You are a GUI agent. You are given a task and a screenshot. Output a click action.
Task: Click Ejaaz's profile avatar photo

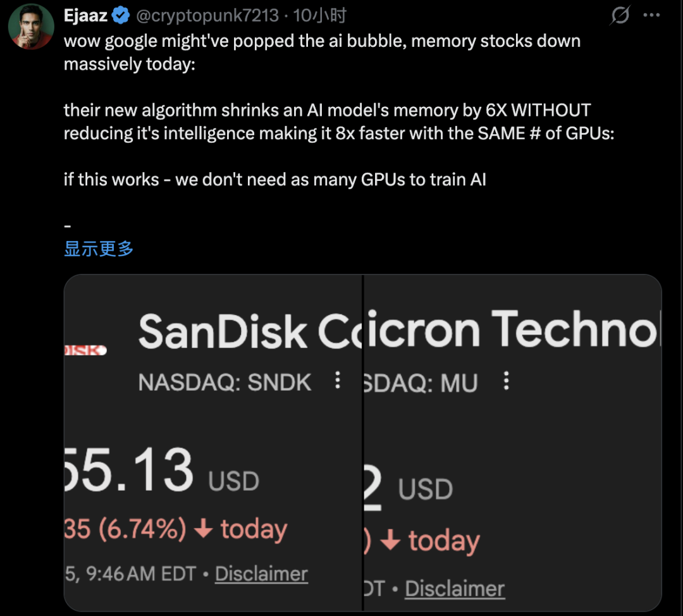[30, 27]
